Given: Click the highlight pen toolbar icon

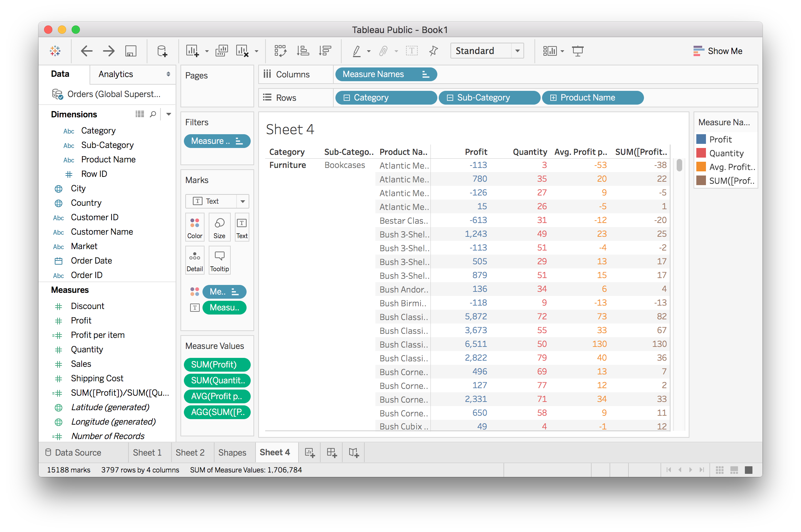Looking at the screenshot, I should tap(357, 51).
